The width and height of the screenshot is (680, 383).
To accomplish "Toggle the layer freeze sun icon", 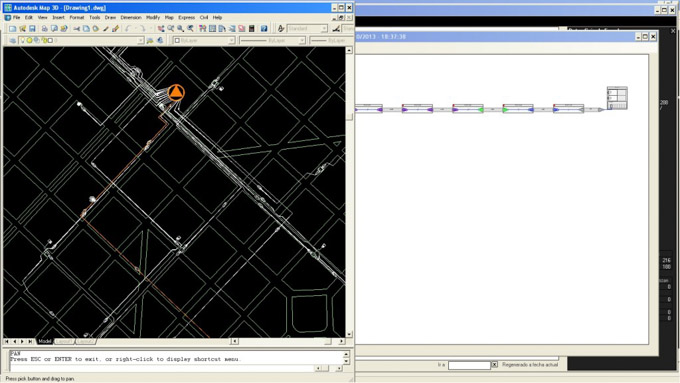I will pos(29,40).
